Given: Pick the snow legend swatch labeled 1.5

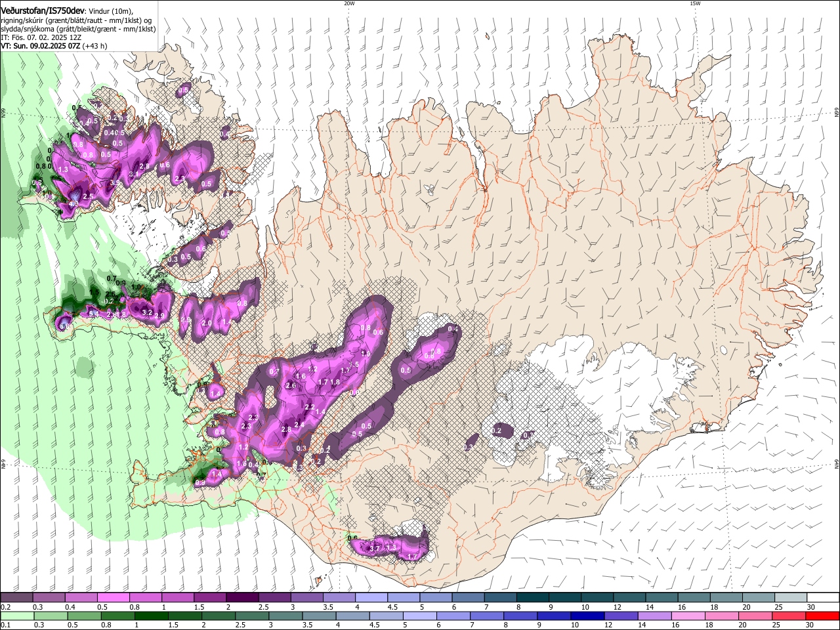Looking at the screenshot, I should point(210,598).
